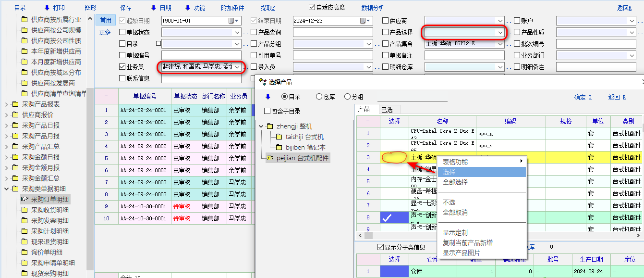Click the 单据编号 input field
Image resolution: width=644 pixels, height=278 pixels.
click(201, 55)
